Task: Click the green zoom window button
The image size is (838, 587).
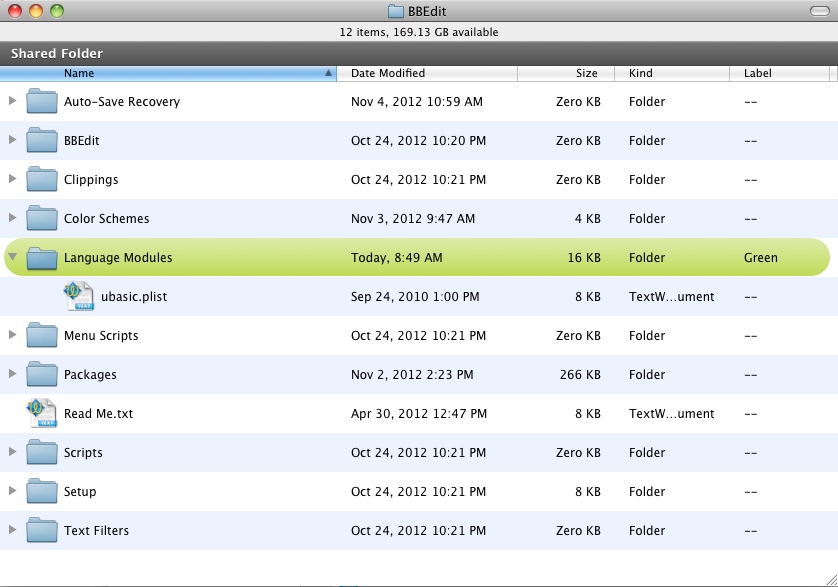Action: 57,11
